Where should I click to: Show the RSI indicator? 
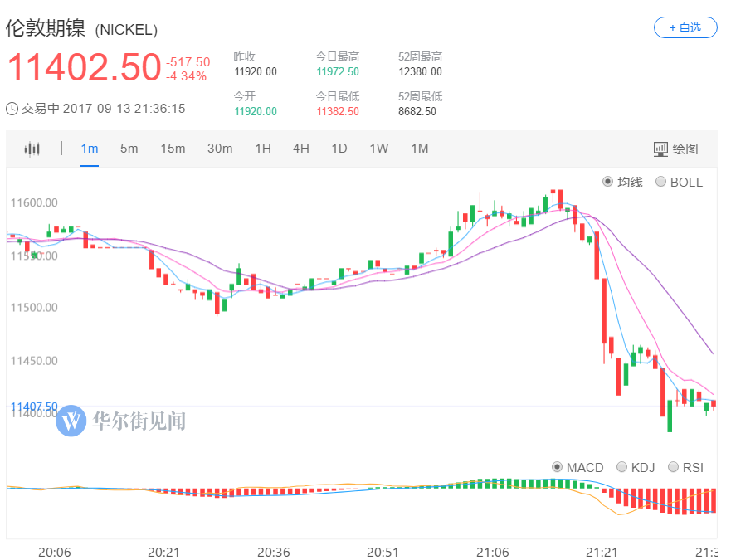coord(687,467)
